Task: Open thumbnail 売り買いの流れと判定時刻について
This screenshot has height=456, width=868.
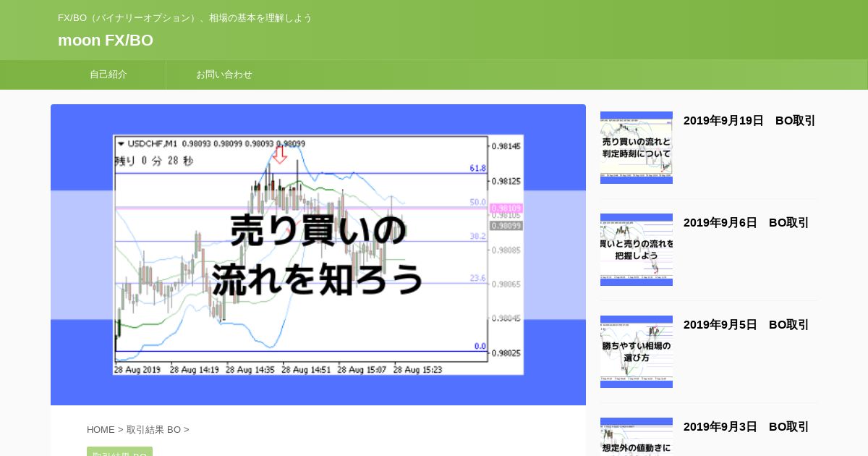Action: [x=637, y=148]
